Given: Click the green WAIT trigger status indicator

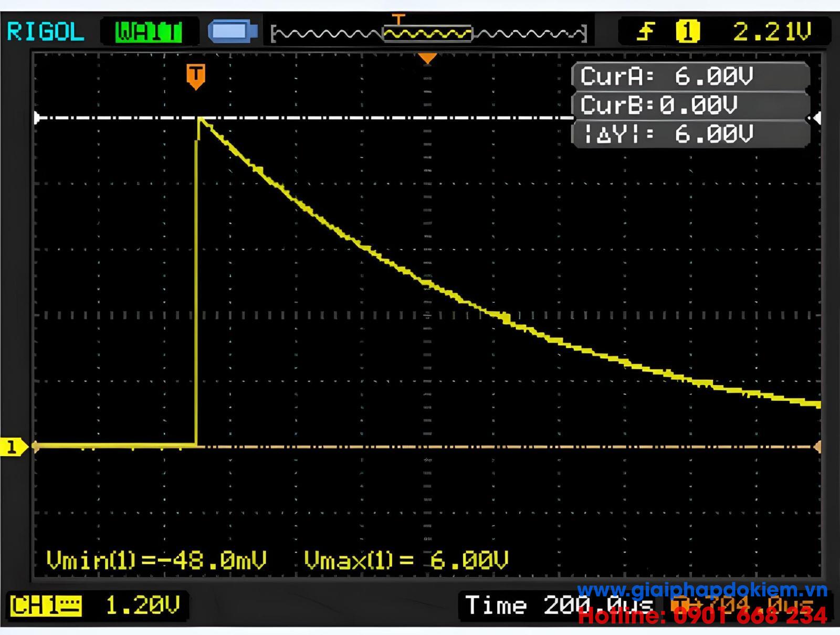Looking at the screenshot, I should tap(149, 32).
